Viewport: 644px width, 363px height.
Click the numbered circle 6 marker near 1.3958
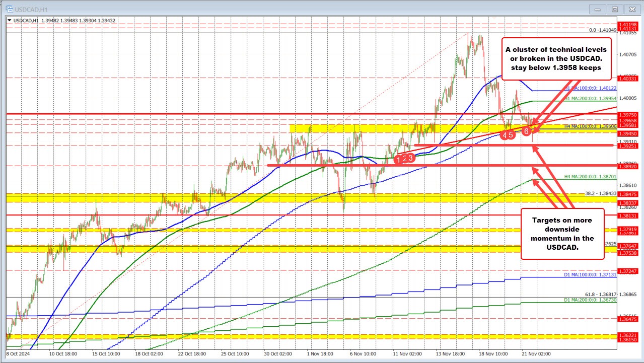(x=526, y=130)
